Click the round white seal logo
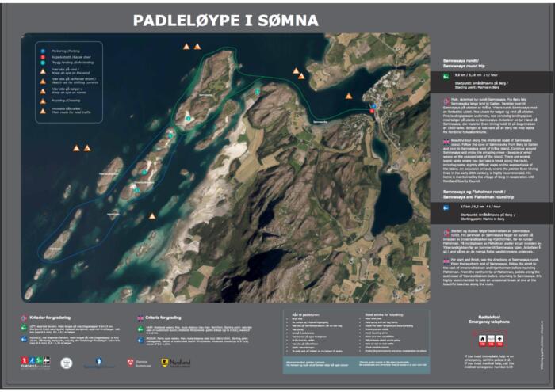This screenshot has width=555, height=392. [66, 363]
